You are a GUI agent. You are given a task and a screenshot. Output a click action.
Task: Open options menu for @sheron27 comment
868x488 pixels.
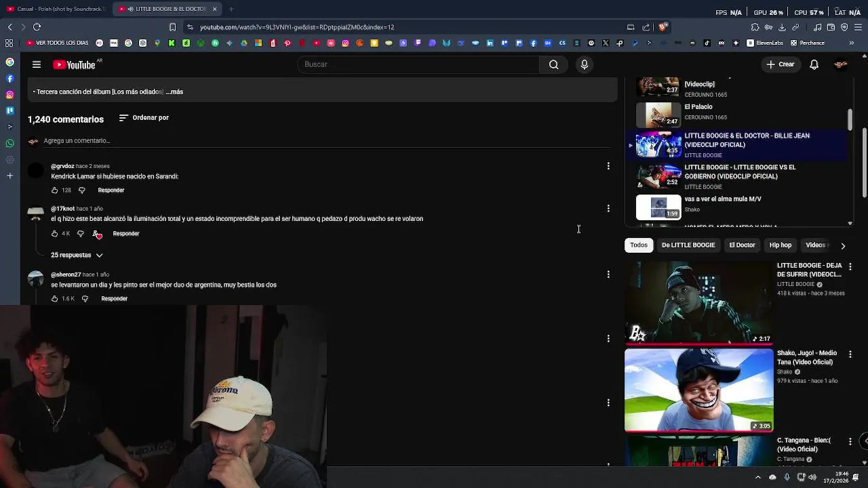point(608,274)
